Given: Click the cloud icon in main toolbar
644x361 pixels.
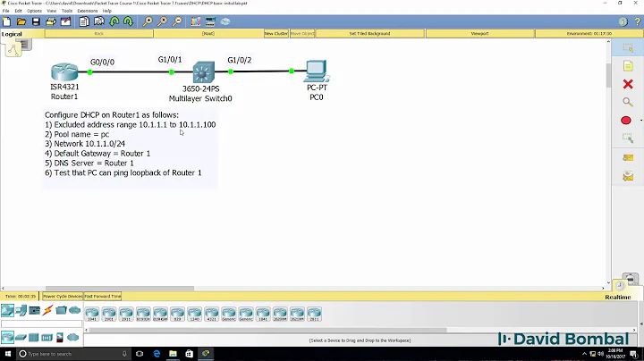Looking at the screenshot, I should 225,21.
